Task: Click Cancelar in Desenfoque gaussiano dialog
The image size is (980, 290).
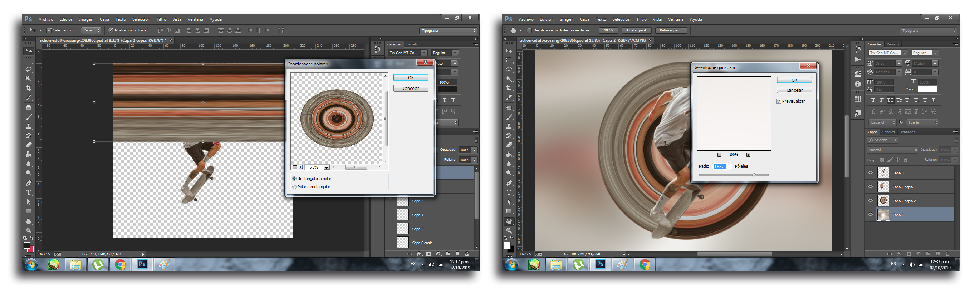Action: 794,90
